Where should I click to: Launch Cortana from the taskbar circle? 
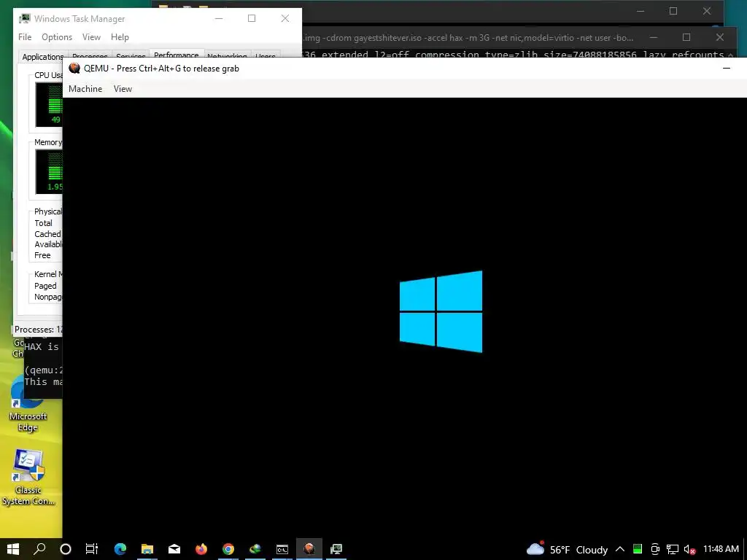click(66, 549)
